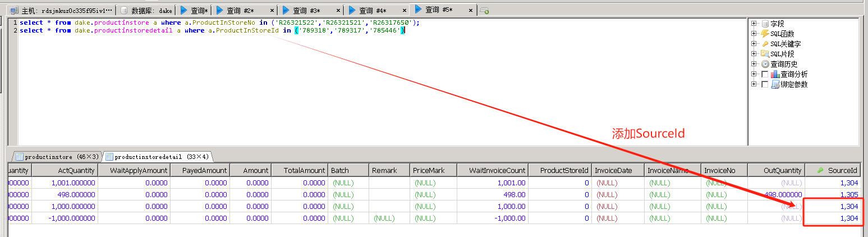Switch to the first 查询* tab
Viewport: 868px width, 237px height.
(194, 11)
